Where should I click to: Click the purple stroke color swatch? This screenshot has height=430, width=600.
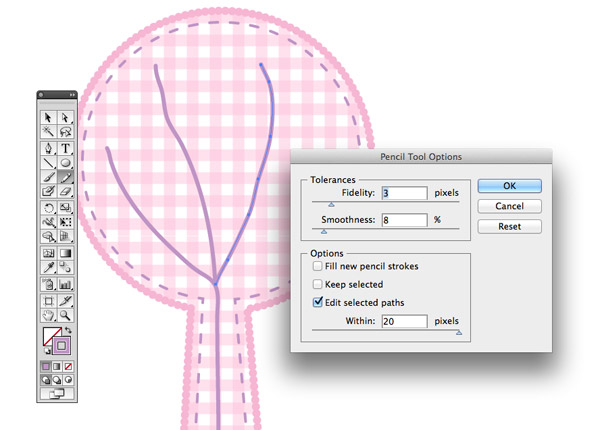click(61, 346)
